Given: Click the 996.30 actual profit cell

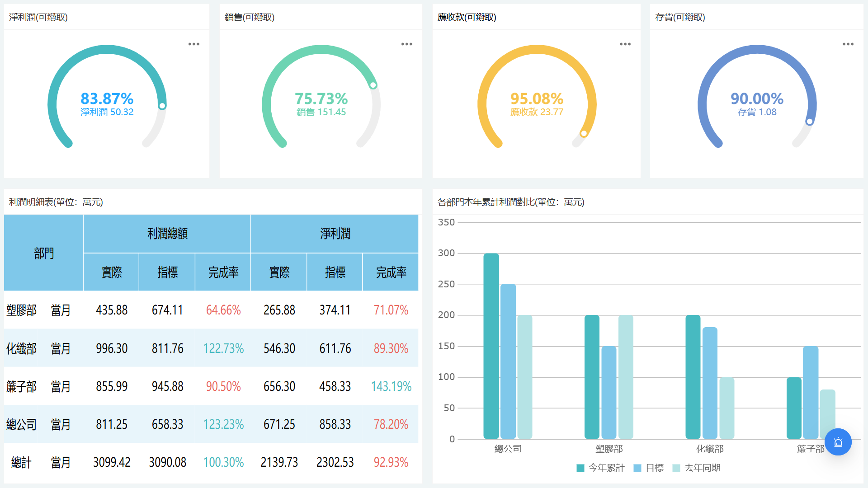Looking at the screenshot, I should pos(112,348).
